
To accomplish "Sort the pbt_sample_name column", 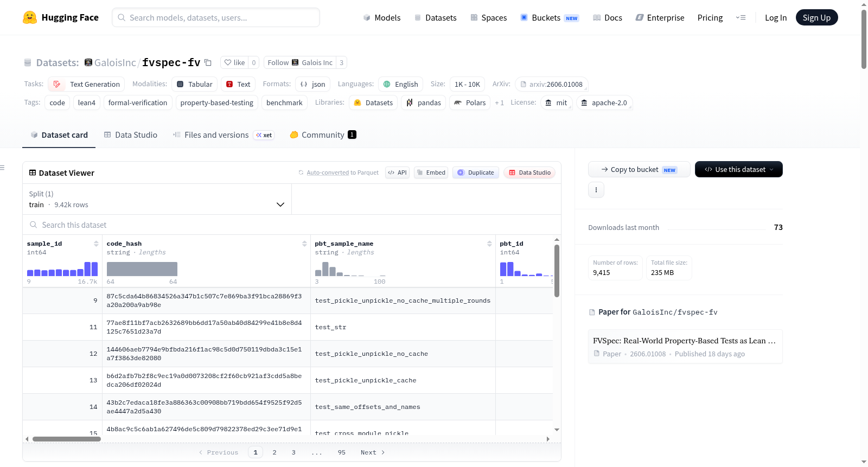I will pos(489,244).
